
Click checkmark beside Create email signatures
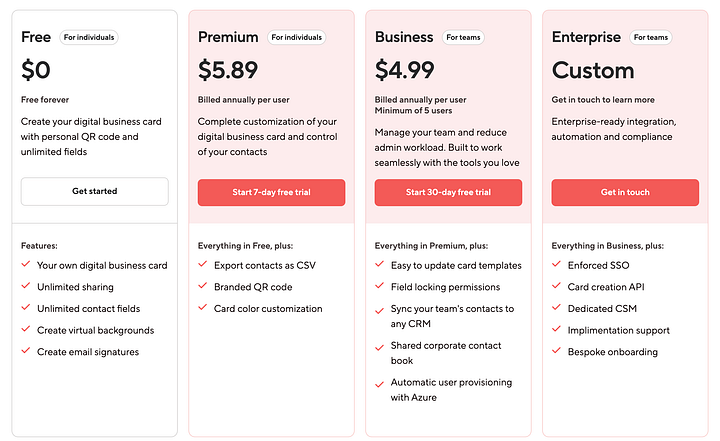pos(26,351)
